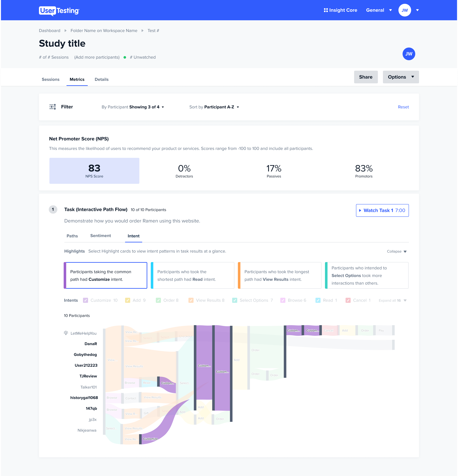Click the green unwatched status dot

125,57
